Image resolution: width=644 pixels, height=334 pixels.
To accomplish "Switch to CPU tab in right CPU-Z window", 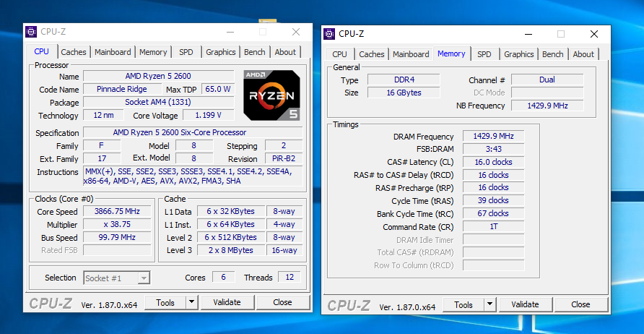I will (339, 54).
